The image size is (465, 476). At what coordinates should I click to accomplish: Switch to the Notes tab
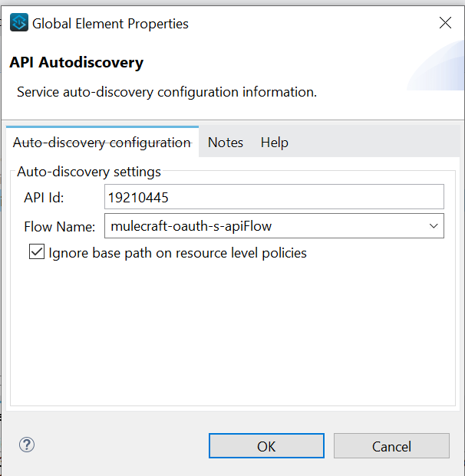coord(225,143)
